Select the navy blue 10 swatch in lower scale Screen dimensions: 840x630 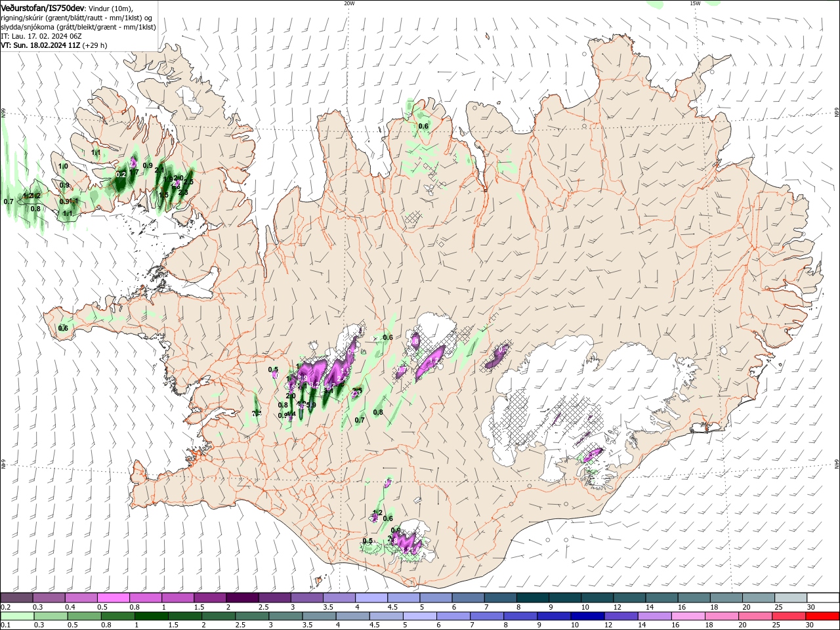[x=587, y=616]
